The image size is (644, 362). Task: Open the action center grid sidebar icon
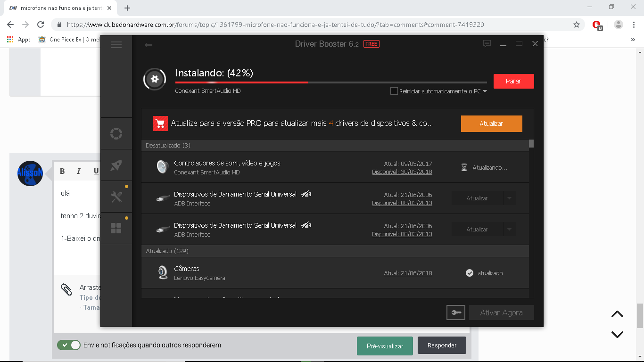click(x=116, y=228)
